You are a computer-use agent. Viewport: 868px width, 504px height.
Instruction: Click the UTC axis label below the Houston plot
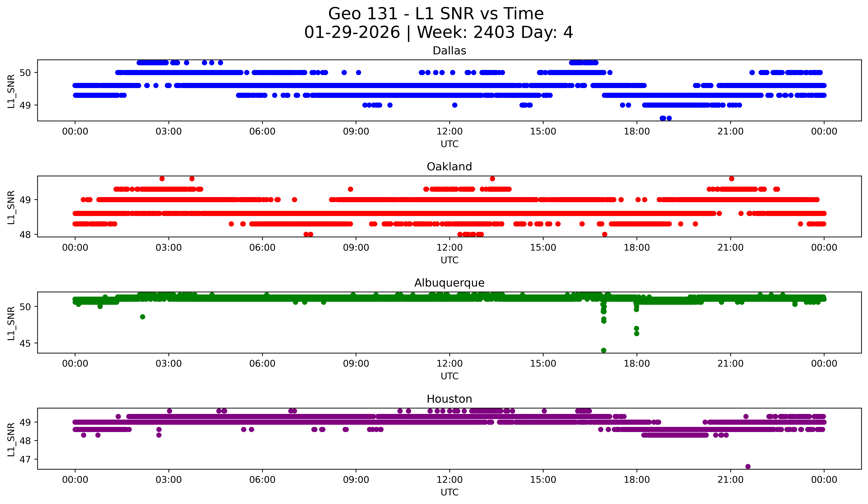[x=450, y=492]
